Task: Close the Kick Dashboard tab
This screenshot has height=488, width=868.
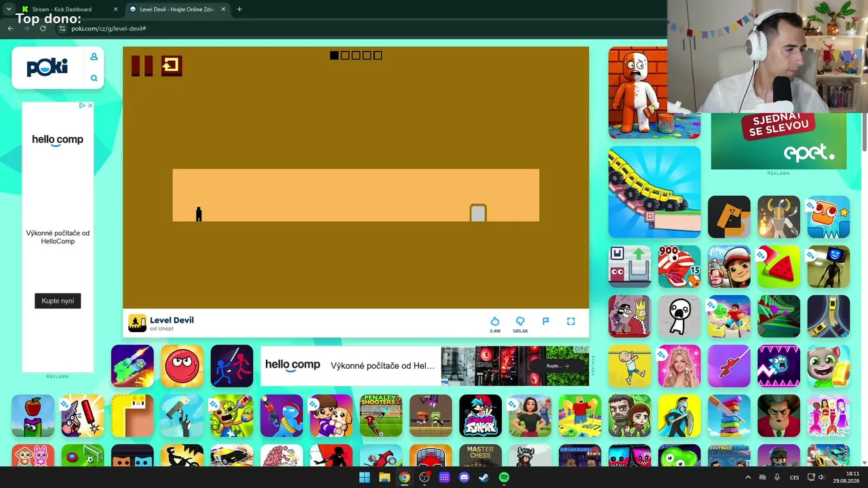Action: [x=115, y=9]
